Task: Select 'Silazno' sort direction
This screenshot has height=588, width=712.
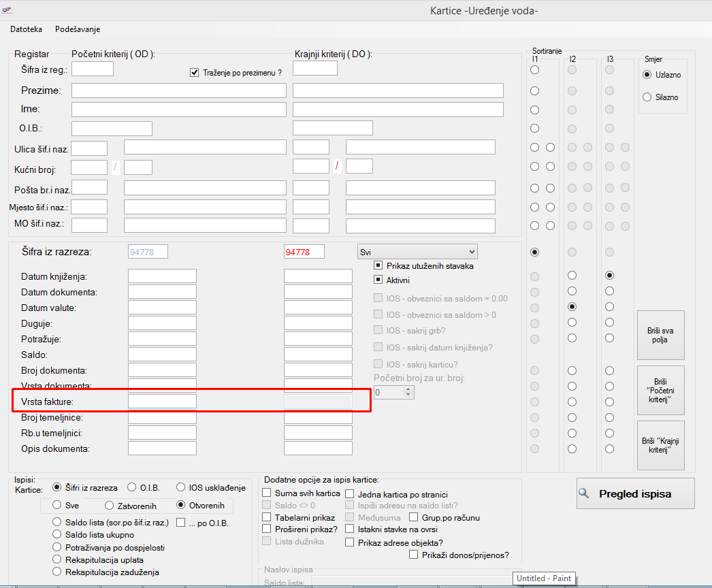Action: coord(647,97)
